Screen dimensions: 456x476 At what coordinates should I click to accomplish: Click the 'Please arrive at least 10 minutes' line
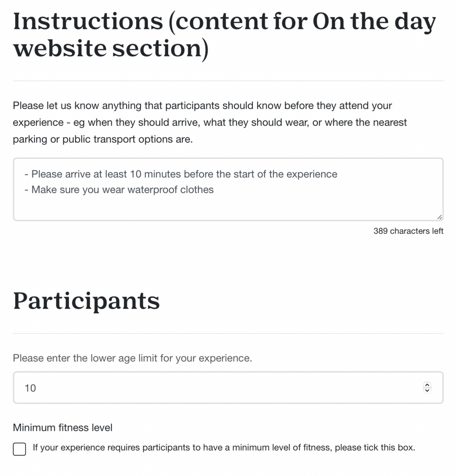pyautogui.click(x=181, y=174)
